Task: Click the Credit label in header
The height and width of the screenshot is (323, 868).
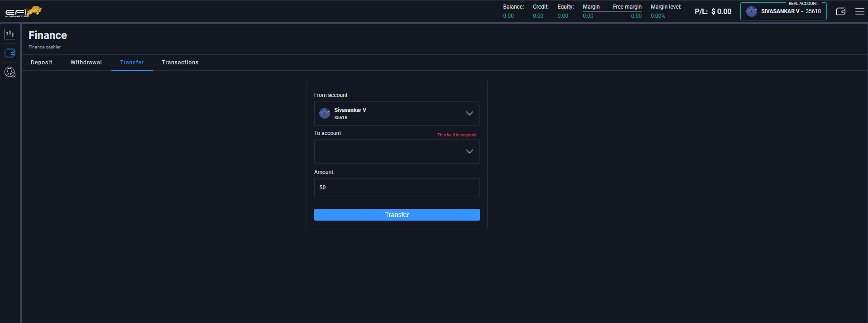Action: pyautogui.click(x=541, y=7)
